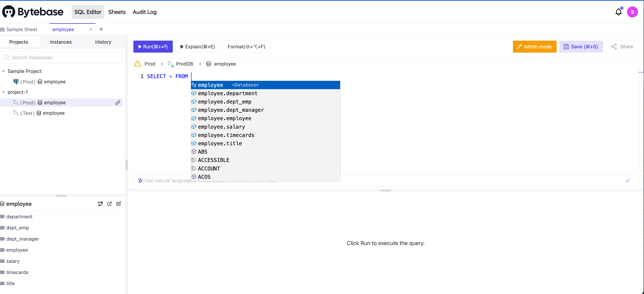Viewport: 644px width, 294px height.
Task: Open the notifications bell
Action: click(x=618, y=12)
